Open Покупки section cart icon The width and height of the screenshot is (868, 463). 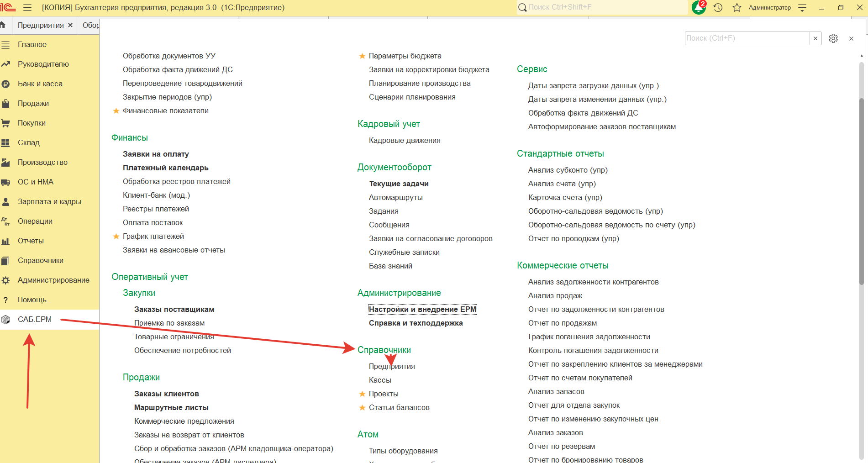(5, 123)
